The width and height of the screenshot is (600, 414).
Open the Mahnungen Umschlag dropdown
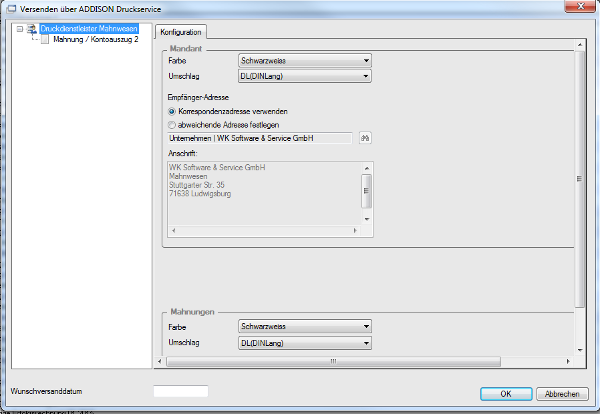[x=305, y=343]
